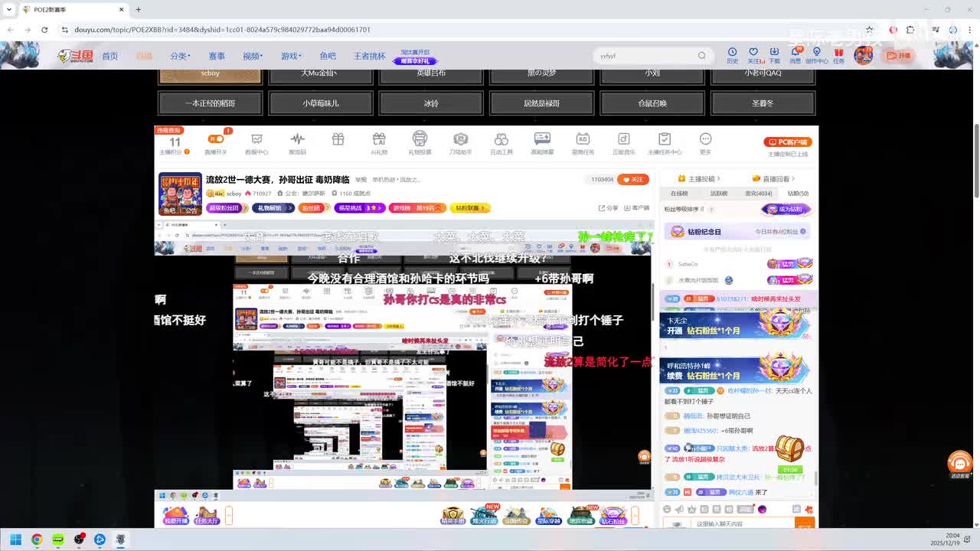The width and height of the screenshot is (980, 551).
Task: Click the 任务 tasks icon in the header
Action: tap(838, 54)
